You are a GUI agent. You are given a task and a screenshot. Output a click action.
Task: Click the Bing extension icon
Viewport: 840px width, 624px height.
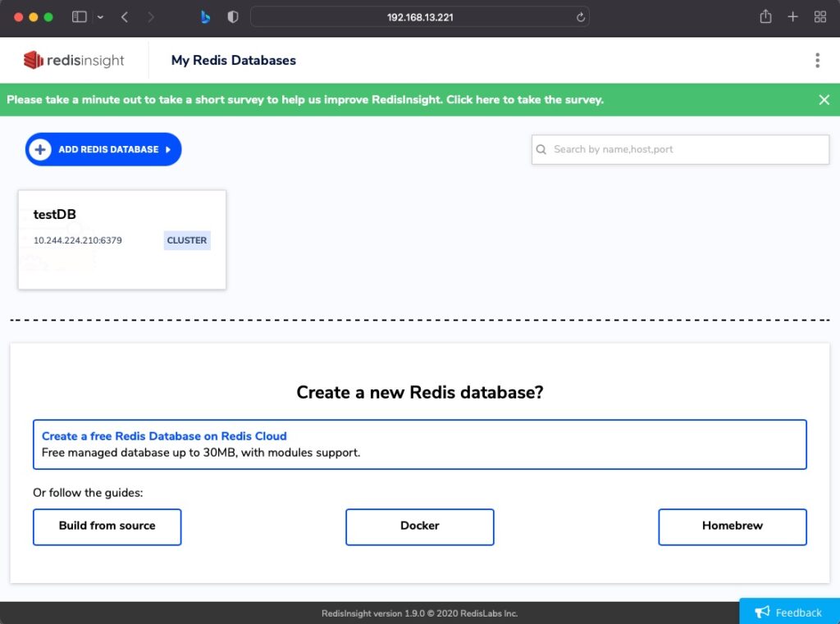[205, 17]
